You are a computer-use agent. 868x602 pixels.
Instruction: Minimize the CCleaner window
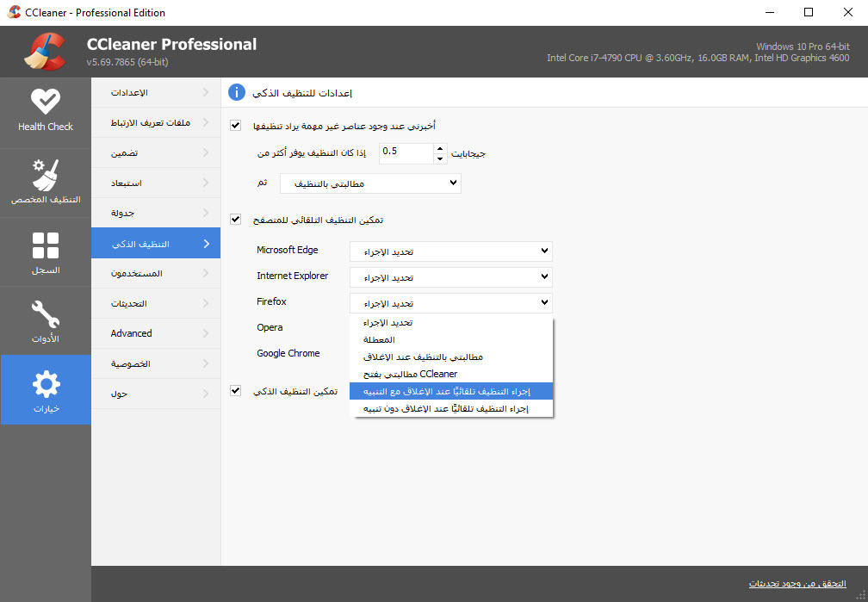point(770,12)
